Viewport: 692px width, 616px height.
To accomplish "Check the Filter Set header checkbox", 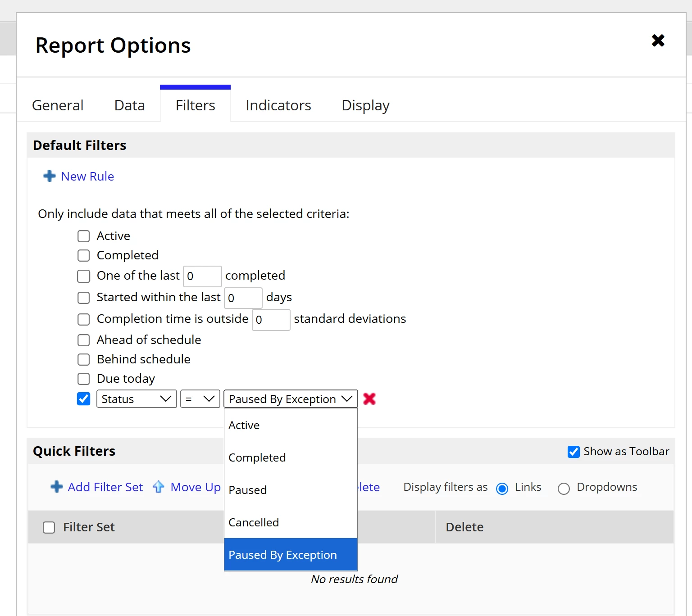I will point(49,527).
